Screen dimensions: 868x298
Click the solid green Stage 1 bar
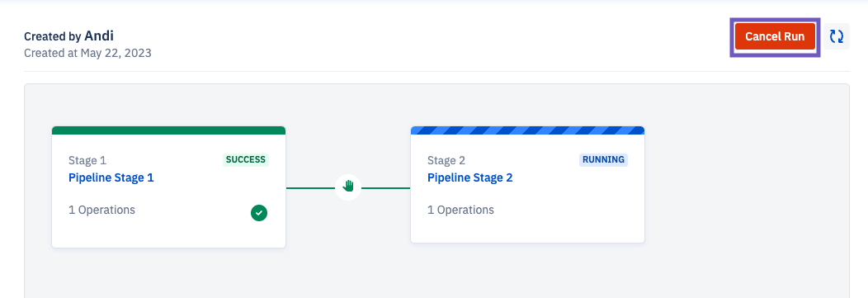pyautogui.click(x=169, y=130)
